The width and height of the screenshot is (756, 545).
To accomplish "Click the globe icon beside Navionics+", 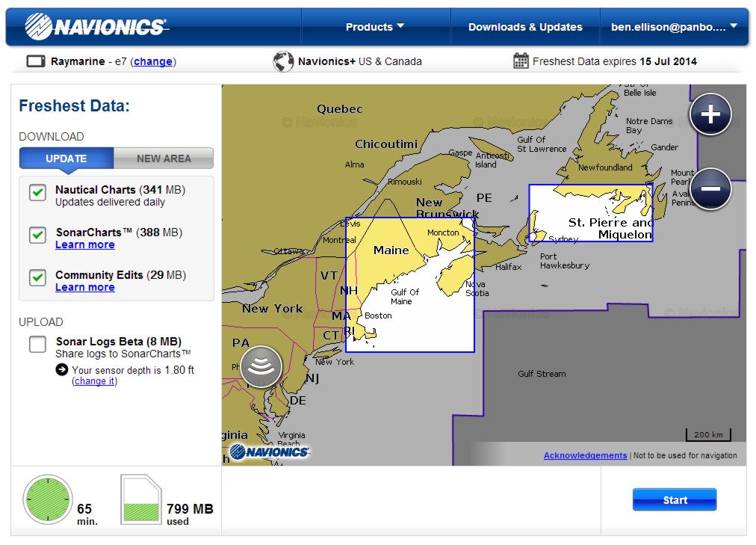I will point(284,62).
